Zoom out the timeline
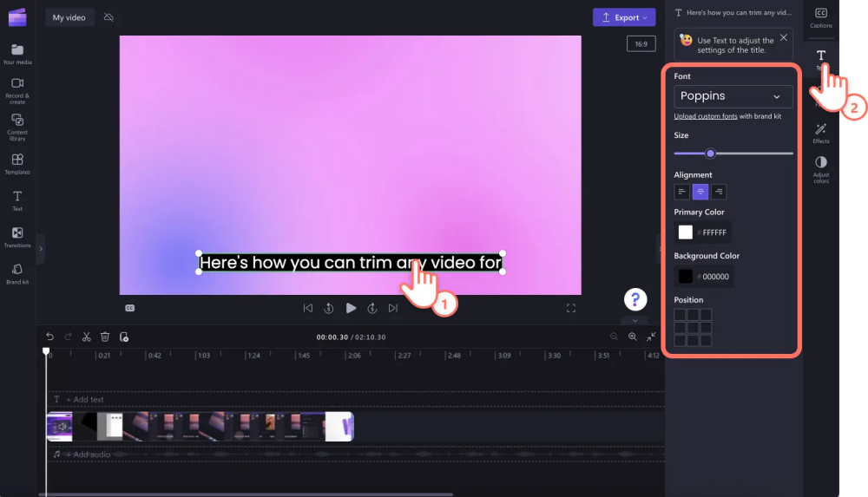 point(614,337)
